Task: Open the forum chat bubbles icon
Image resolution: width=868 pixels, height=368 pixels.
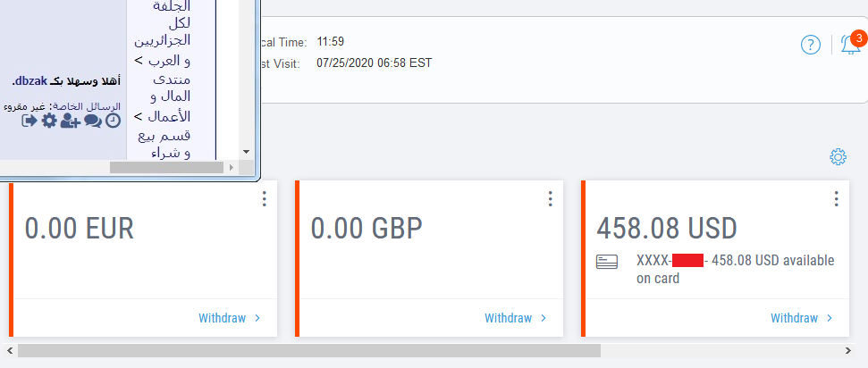Action: click(x=93, y=121)
